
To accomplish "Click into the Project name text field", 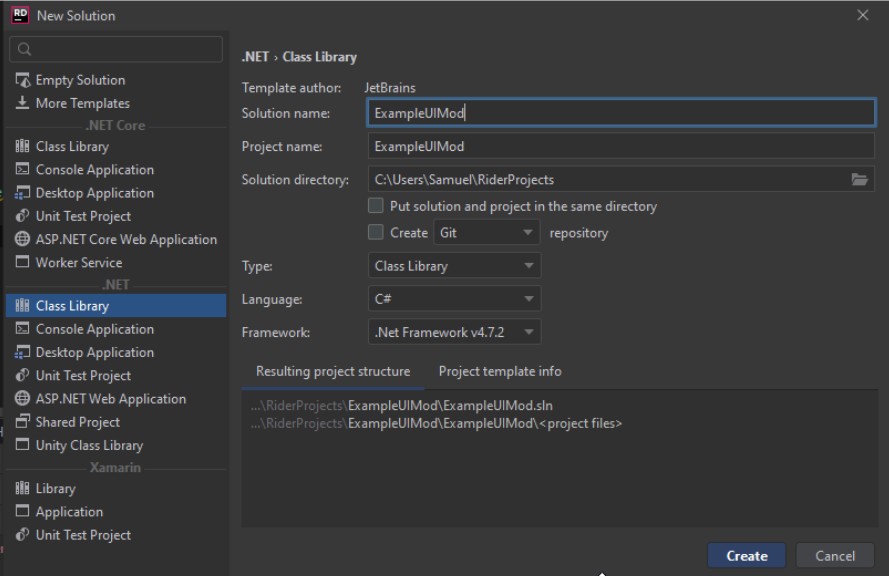I will point(620,146).
